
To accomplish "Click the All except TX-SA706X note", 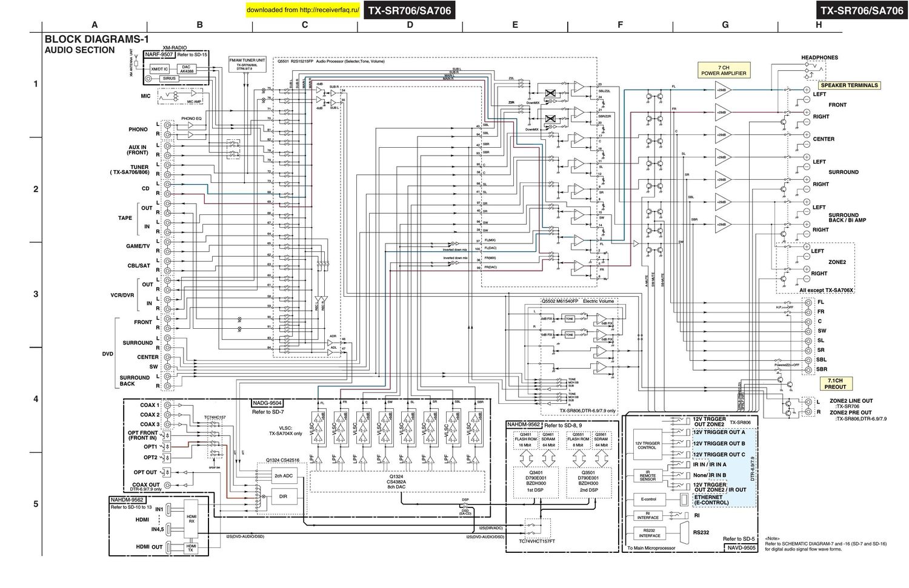I will tap(826, 291).
